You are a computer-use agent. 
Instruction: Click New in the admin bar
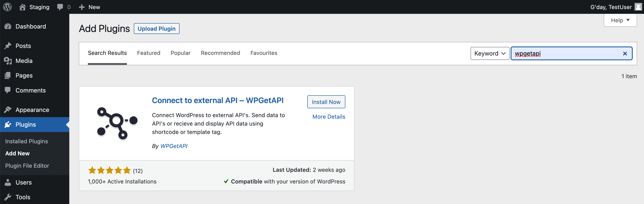pyautogui.click(x=94, y=7)
